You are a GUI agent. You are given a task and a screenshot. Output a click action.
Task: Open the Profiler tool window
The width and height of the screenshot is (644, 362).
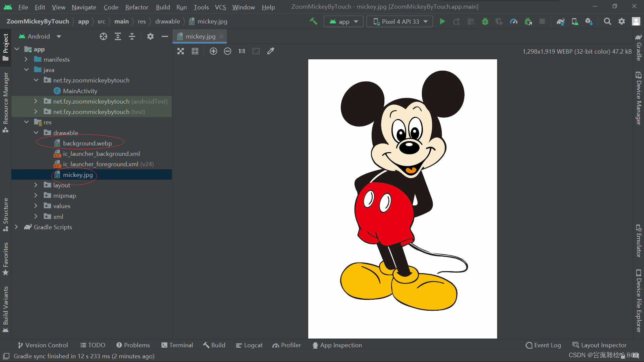(x=287, y=345)
